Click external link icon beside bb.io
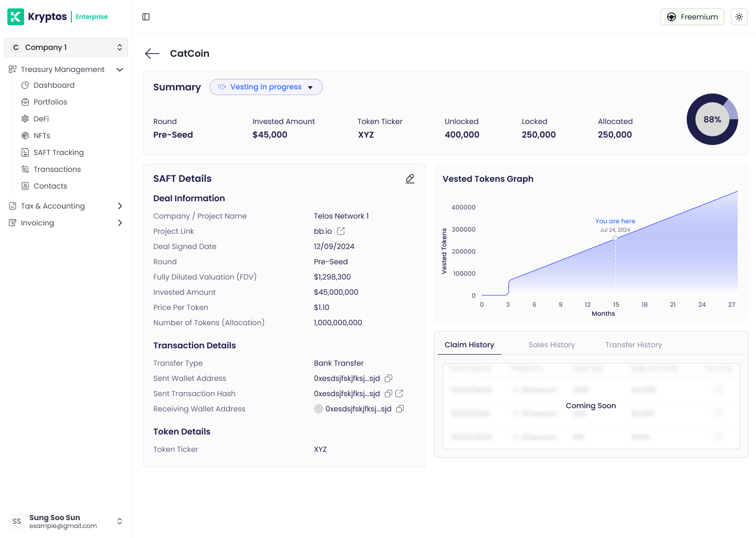The width and height of the screenshot is (756, 538). coord(341,231)
